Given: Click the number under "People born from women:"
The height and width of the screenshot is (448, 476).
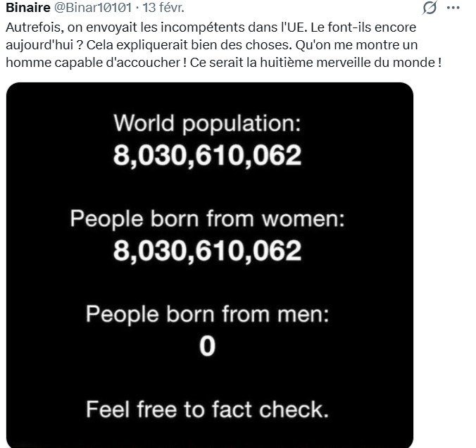Looking at the screenshot, I should click(208, 250).
